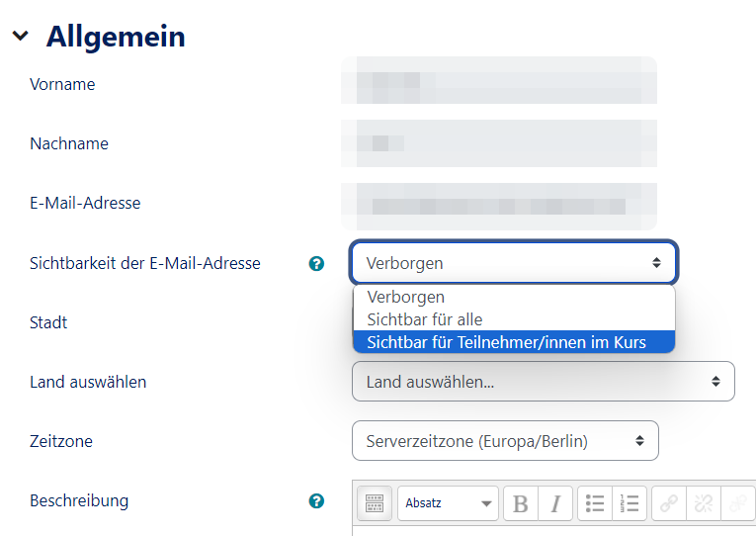Click the unlink icon in the editor
The image size is (756, 536).
(x=704, y=503)
